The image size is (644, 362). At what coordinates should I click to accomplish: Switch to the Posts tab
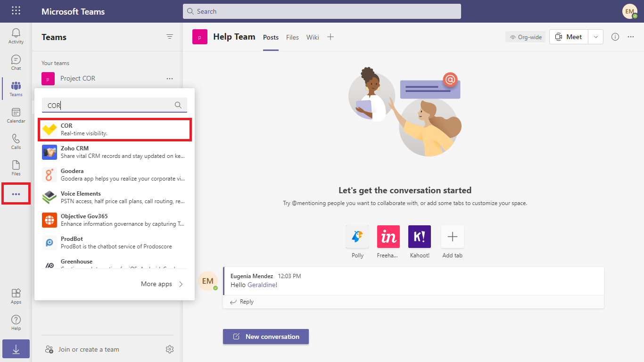tap(271, 37)
